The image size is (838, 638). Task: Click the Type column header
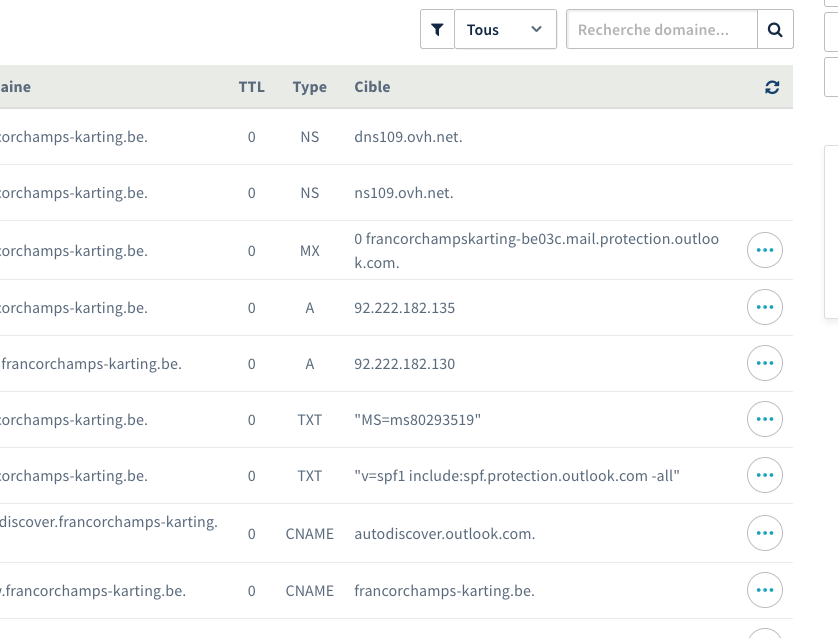(x=309, y=87)
